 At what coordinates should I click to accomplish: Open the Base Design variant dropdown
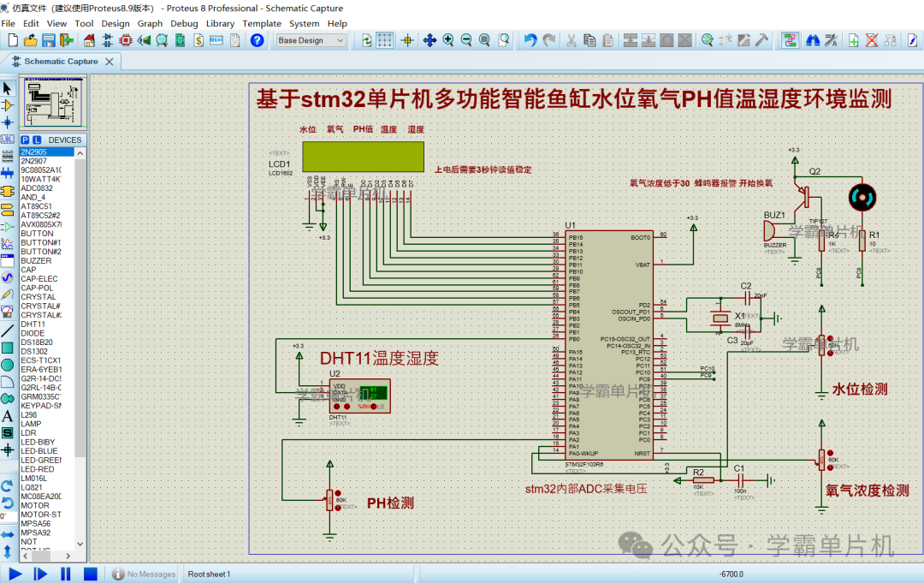point(311,40)
